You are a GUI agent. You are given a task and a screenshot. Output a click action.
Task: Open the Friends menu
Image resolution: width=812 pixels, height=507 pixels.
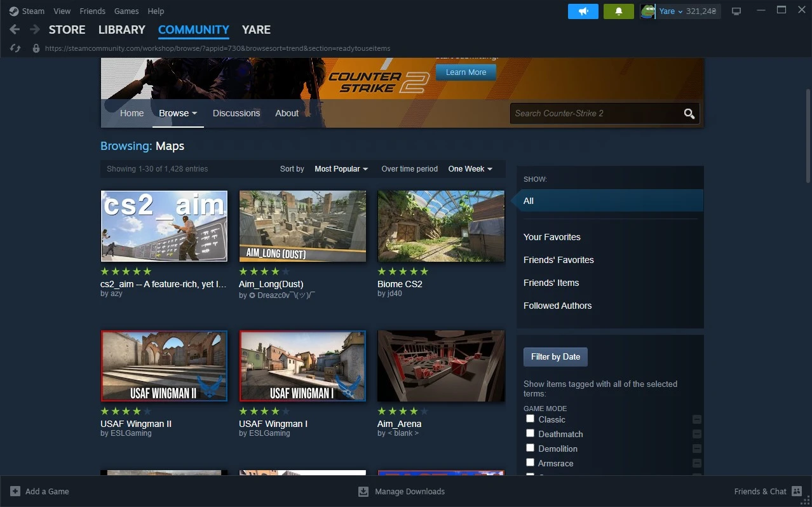coord(93,11)
